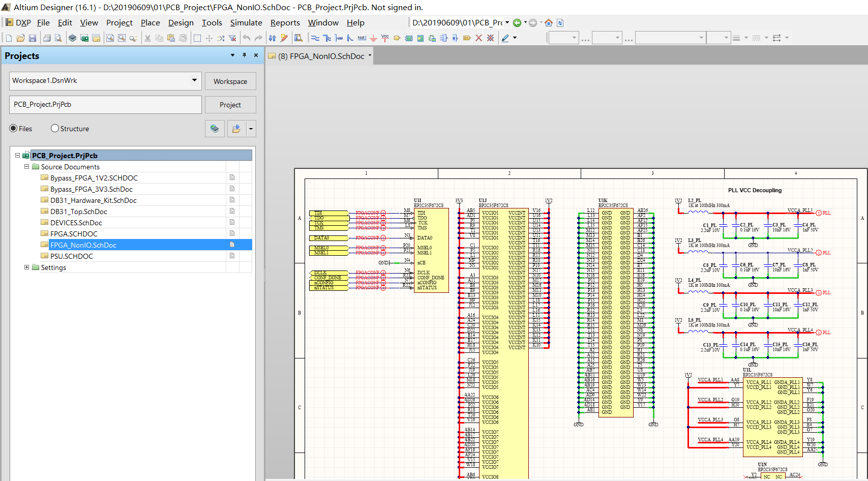The width and height of the screenshot is (868, 481).
Task: Save the active document
Action: click(33, 38)
